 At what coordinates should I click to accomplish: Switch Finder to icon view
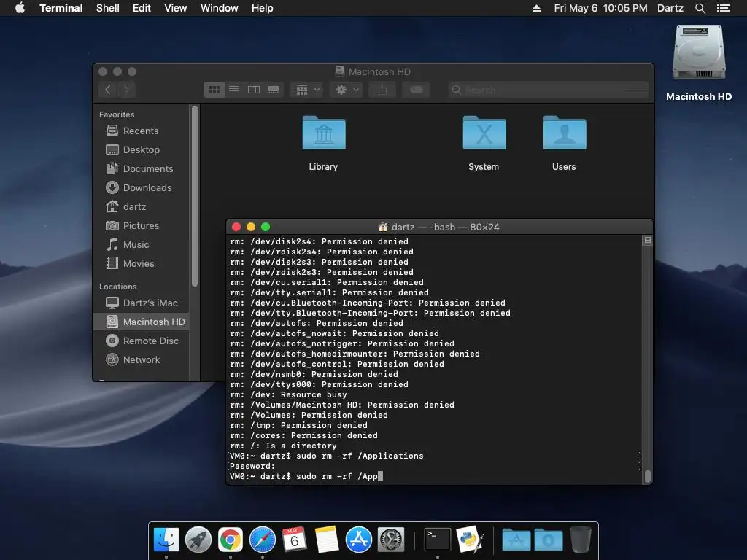click(214, 90)
